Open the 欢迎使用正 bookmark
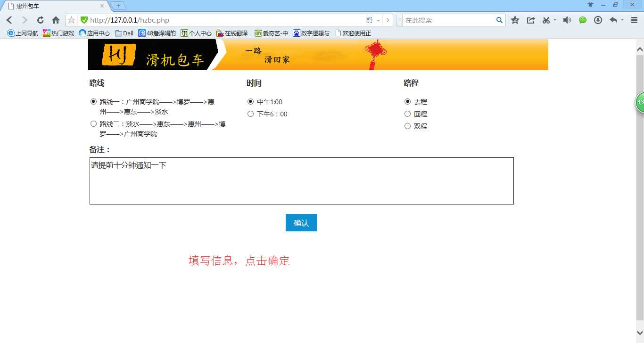This screenshot has width=644, height=343. tap(353, 33)
